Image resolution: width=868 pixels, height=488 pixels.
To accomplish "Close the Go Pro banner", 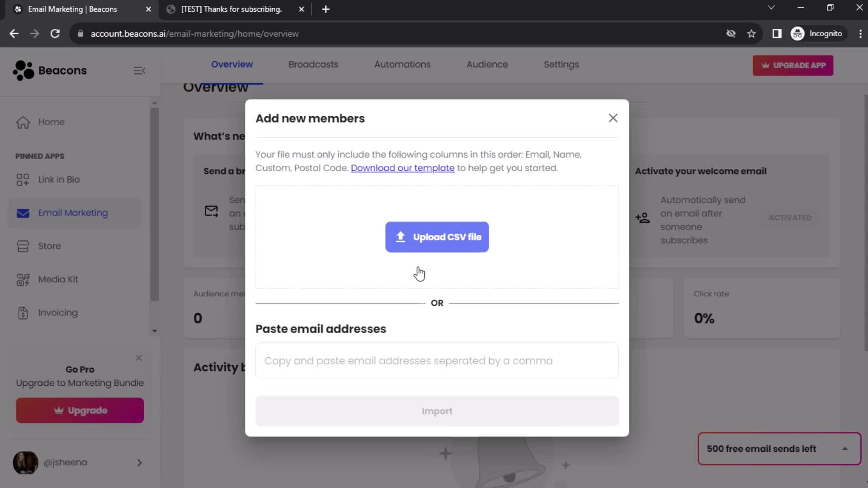I will tap(139, 357).
